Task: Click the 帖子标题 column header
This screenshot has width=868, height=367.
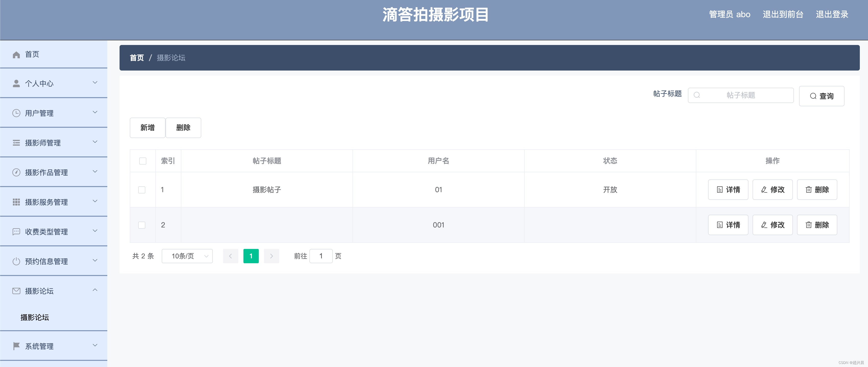Action: (x=267, y=161)
